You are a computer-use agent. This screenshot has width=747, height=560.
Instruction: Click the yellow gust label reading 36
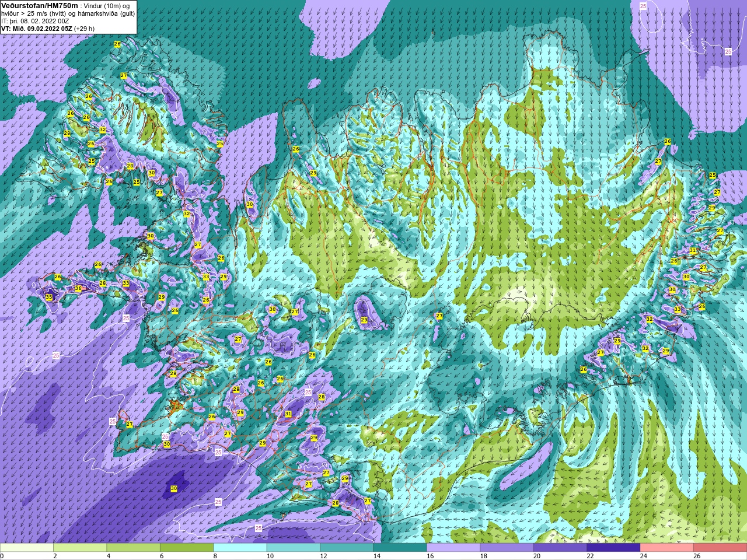click(78, 289)
